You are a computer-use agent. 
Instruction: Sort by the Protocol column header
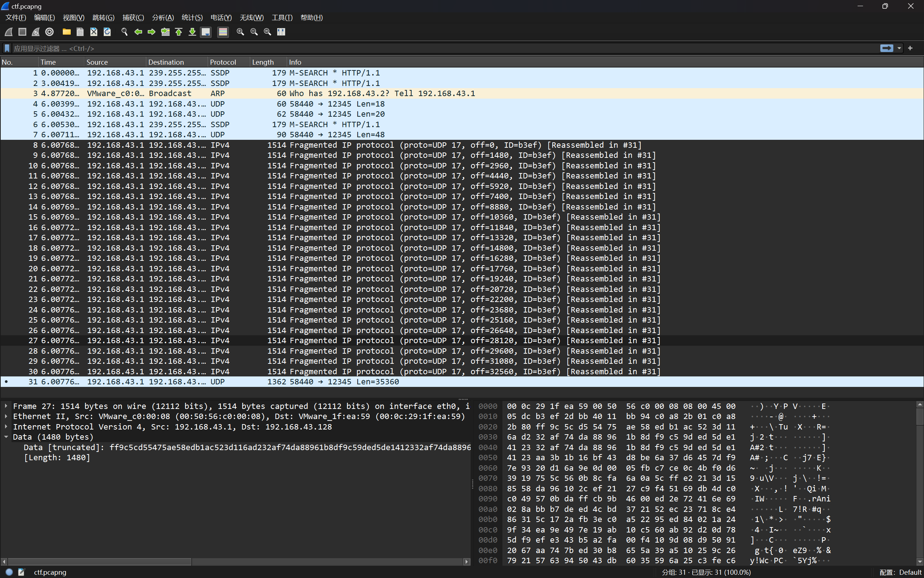[229, 62]
